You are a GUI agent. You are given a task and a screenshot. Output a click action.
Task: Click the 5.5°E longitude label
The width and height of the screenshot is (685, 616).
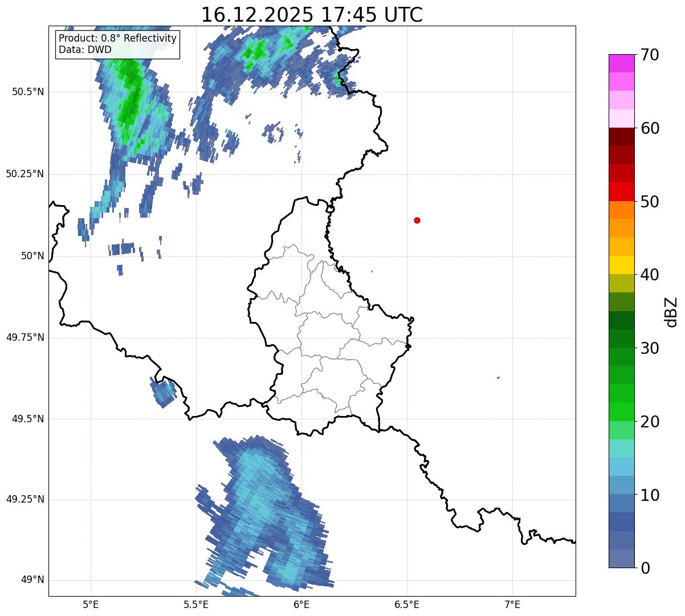(x=196, y=605)
